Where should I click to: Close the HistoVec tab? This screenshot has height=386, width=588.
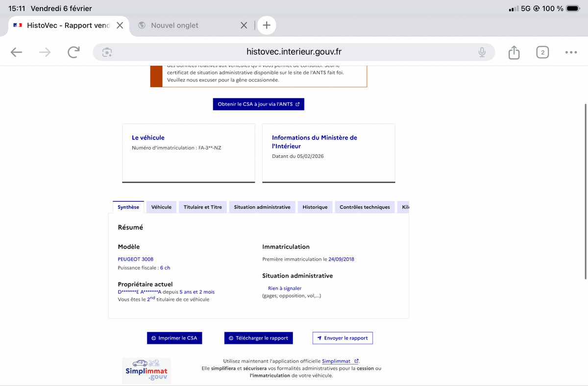click(120, 25)
